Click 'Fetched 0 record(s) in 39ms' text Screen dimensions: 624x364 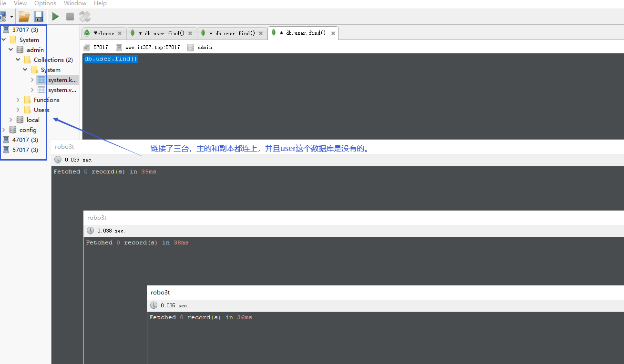(x=105, y=172)
